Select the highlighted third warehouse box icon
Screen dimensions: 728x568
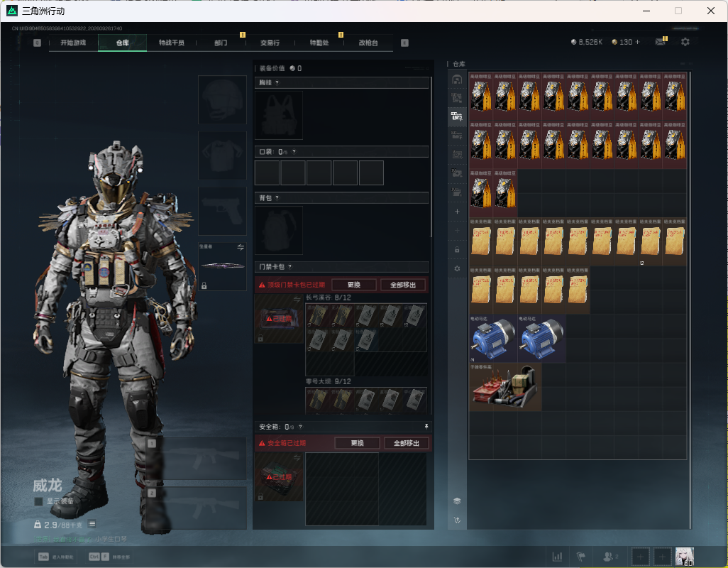457,116
